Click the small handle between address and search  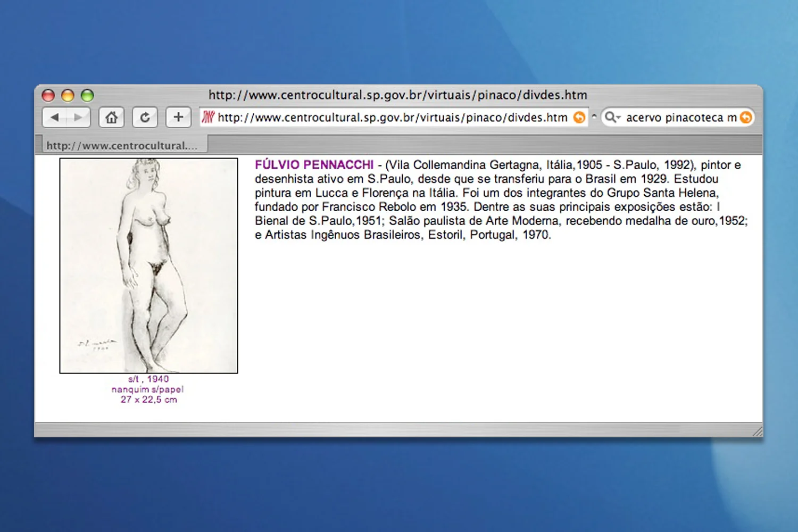594,117
